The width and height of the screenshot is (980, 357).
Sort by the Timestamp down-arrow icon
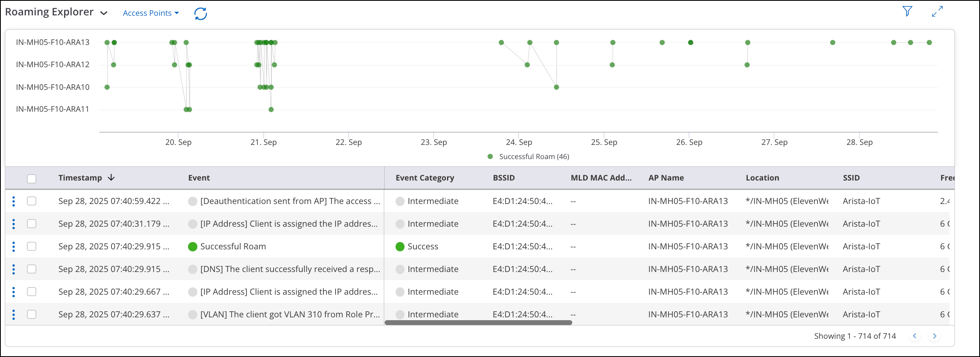point(111,178)
